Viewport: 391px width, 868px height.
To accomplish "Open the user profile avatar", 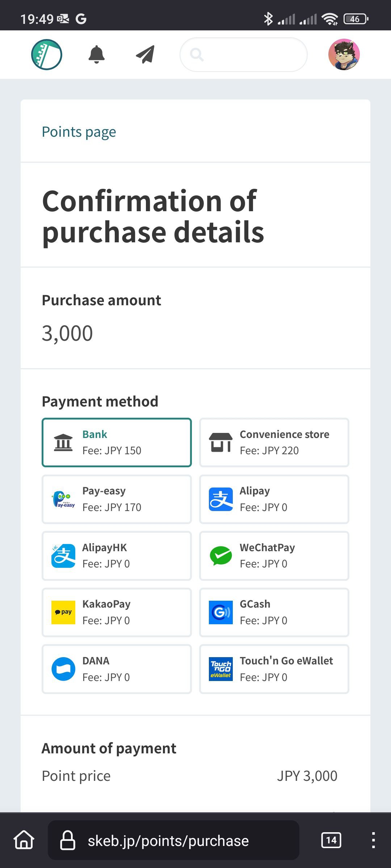I will pyautogui.click(x=344, y=55).
